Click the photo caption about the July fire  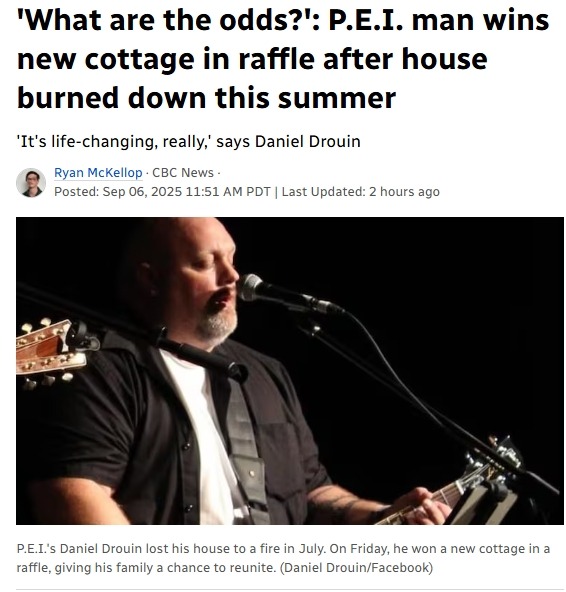pyautogui.click(x=283, y=558)
